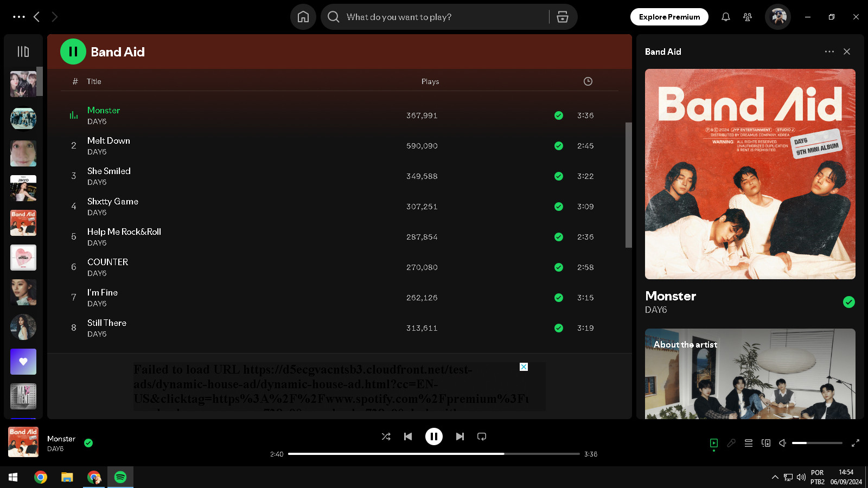Viewport: 868px width, 488px height.
Task: Click the Band Aid album cover art
Action: point(750,174)
